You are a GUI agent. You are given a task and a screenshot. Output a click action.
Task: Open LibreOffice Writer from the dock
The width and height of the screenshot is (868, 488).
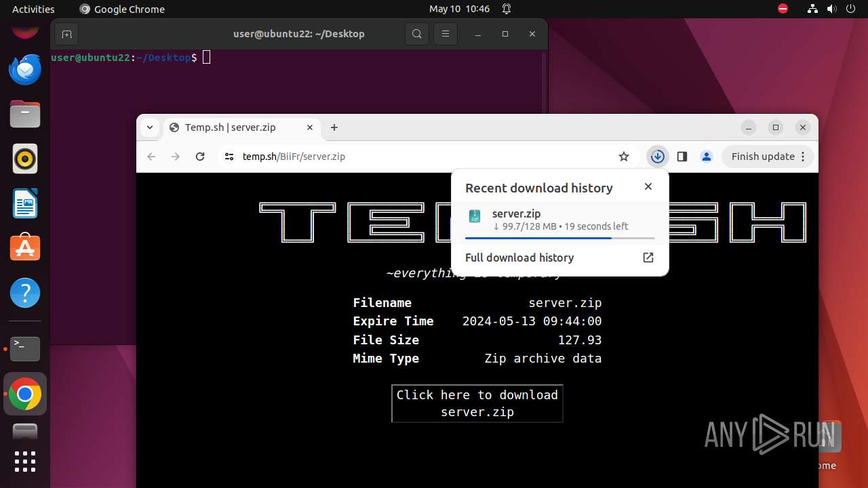[25, 203]
